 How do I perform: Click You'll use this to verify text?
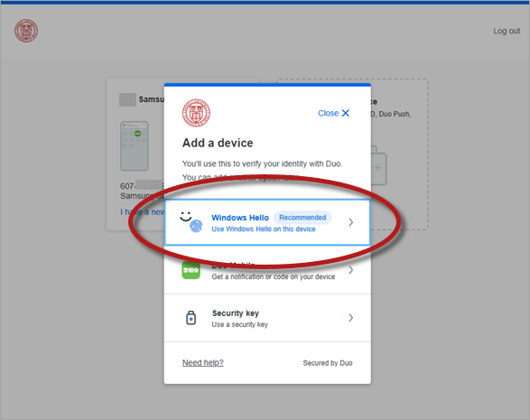(x=263, y=164)
